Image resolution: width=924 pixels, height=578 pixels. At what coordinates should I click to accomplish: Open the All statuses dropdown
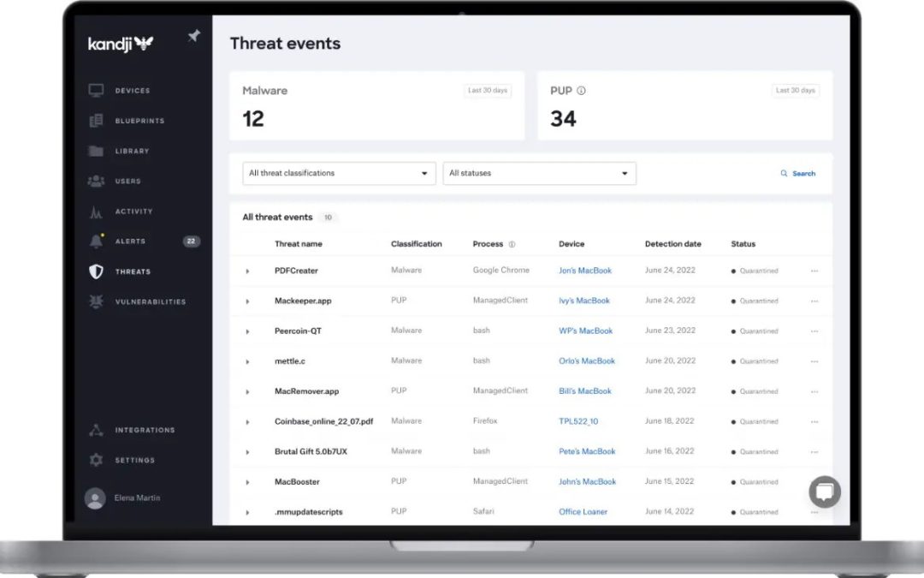coord(539,173)
